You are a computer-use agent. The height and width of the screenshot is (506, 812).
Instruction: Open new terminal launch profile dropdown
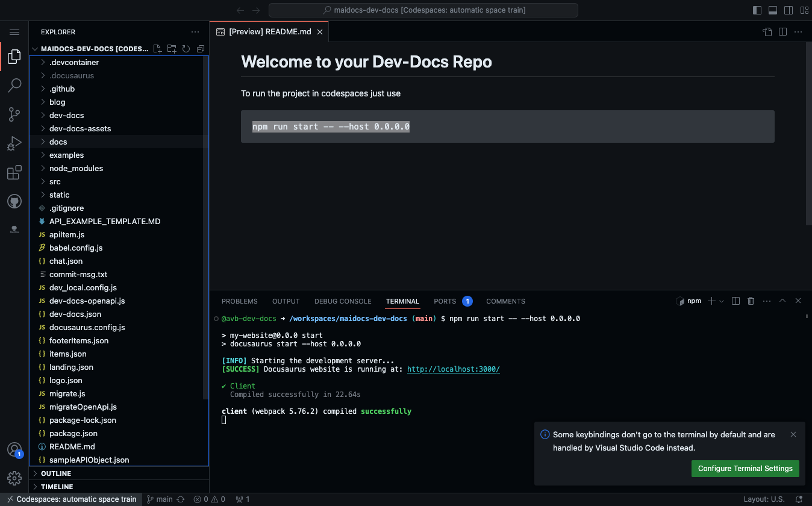pyautogui.click(x=722, y=301)
